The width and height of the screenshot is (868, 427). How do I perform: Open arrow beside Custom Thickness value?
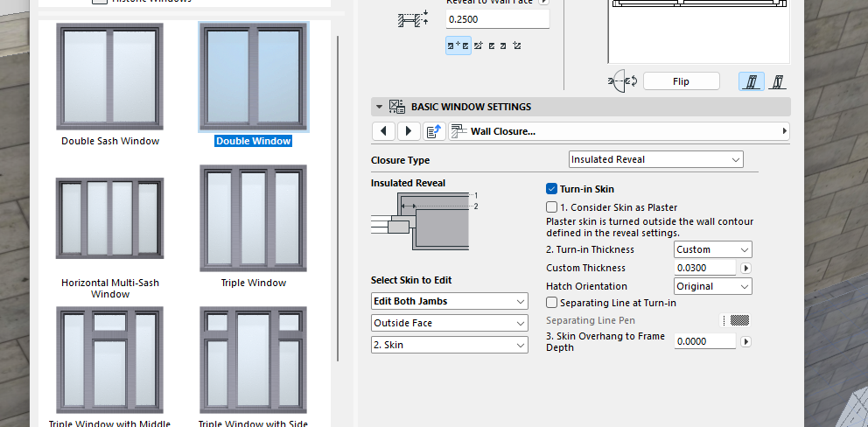click(745, 268)
